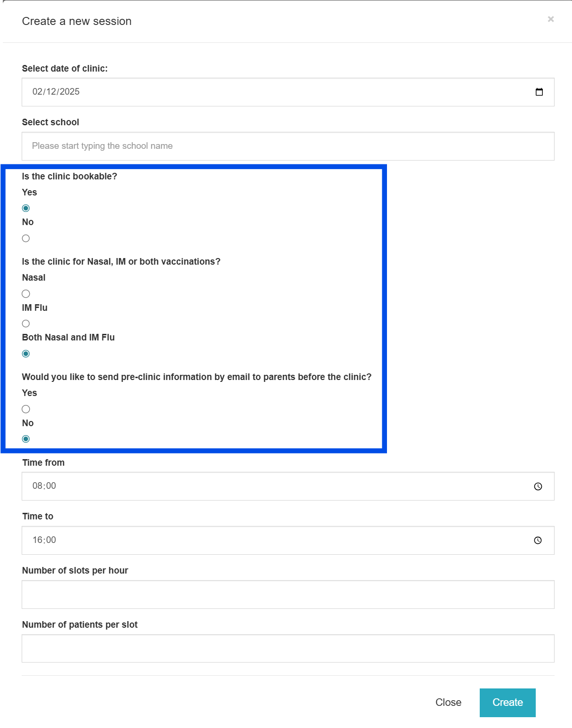Open the clock picker for Time to
This screenshot has height=728, width=572.
(x=538, y=540)
